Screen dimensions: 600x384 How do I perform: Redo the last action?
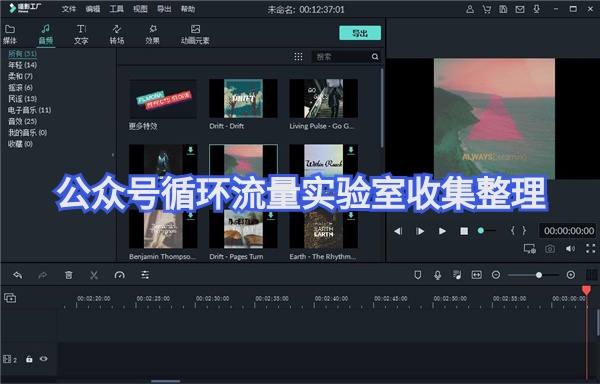(x=43, y=275)
